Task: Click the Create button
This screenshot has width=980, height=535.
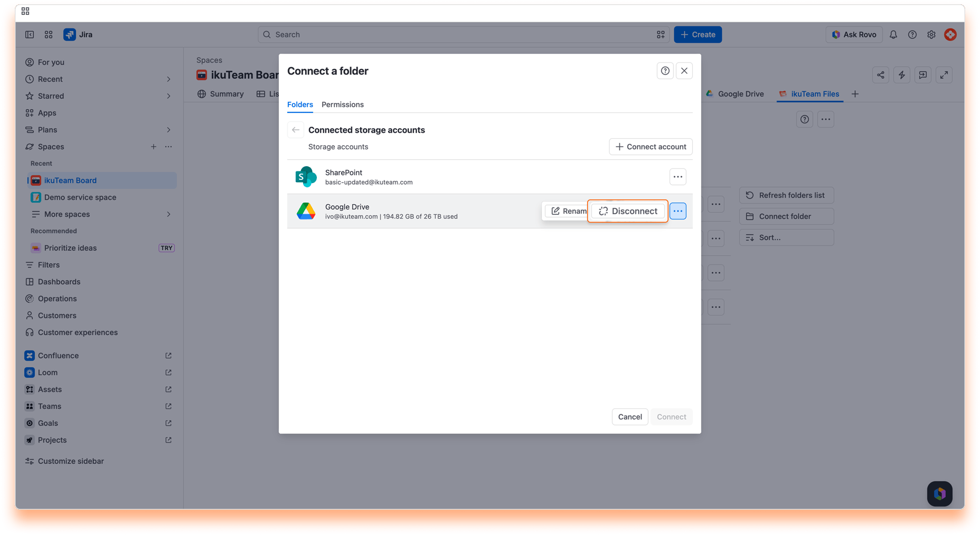Action: [x=698, y=35]
